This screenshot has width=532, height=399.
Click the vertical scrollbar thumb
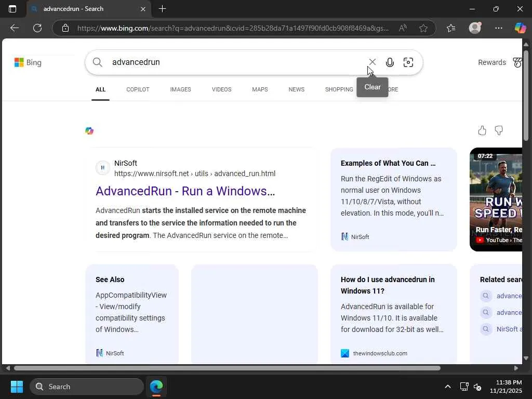(526, 96)
